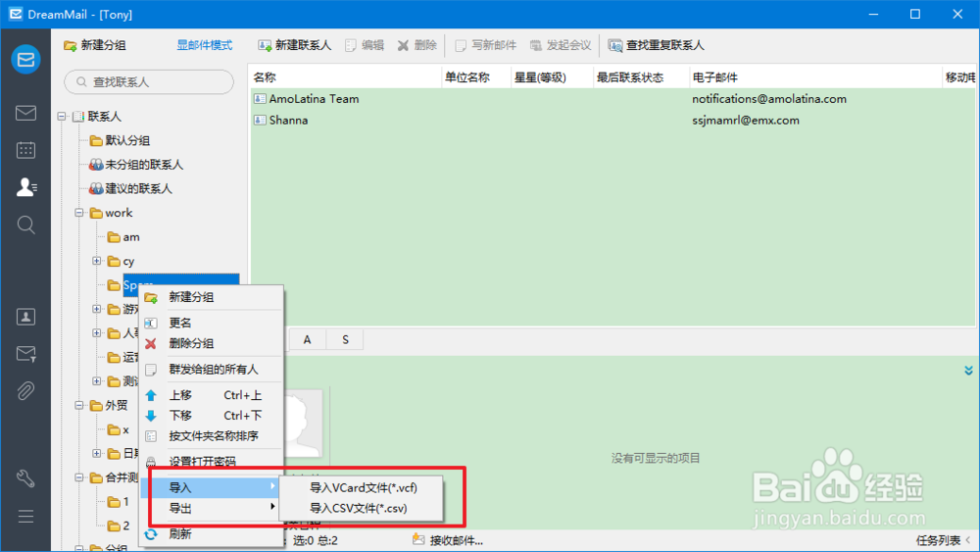Choose 上移 from context menu
Screen dimensions: 980x552
[x=212, y=395]
